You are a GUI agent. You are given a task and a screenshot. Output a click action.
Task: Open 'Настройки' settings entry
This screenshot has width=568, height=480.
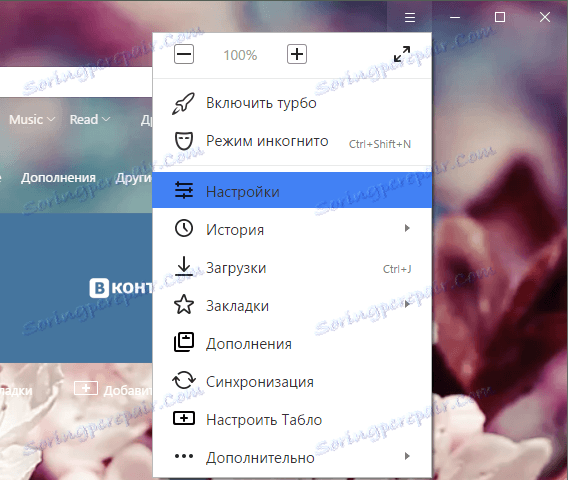292,190
